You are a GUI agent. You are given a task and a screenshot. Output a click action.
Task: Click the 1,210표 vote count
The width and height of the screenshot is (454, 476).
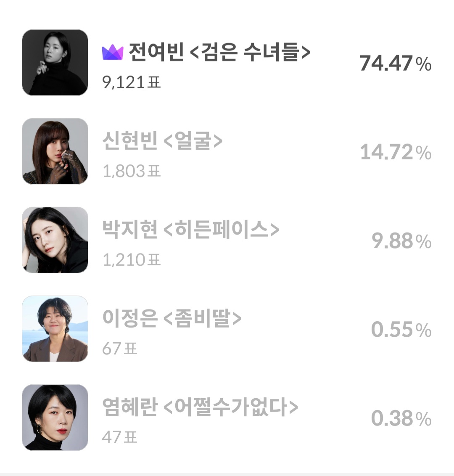coord(132,260)
